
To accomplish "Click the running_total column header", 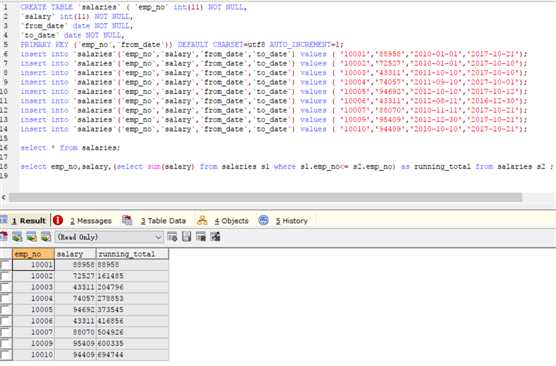I will point(132,254).
